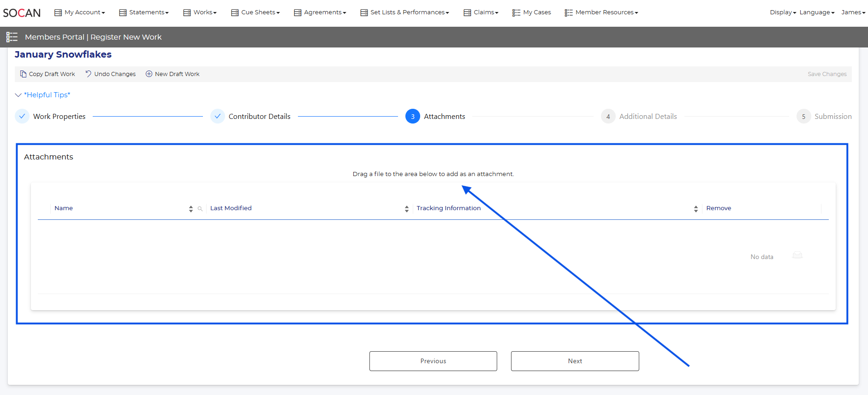
Task: Sort the Tracking Information column
Action: pos(696,209)
